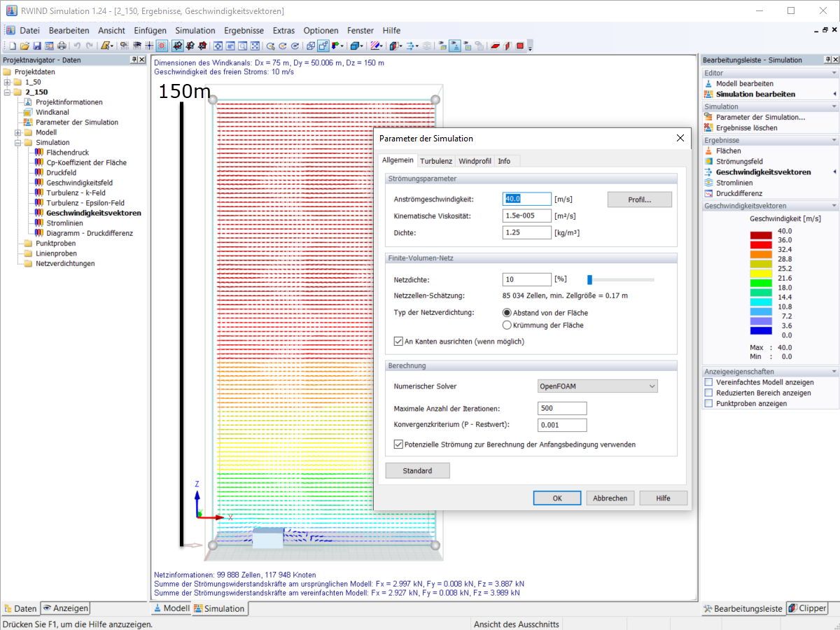Viewport: 840px width, 630px height.
Task: Click the Dichte input field
Action: coord(526,232)
